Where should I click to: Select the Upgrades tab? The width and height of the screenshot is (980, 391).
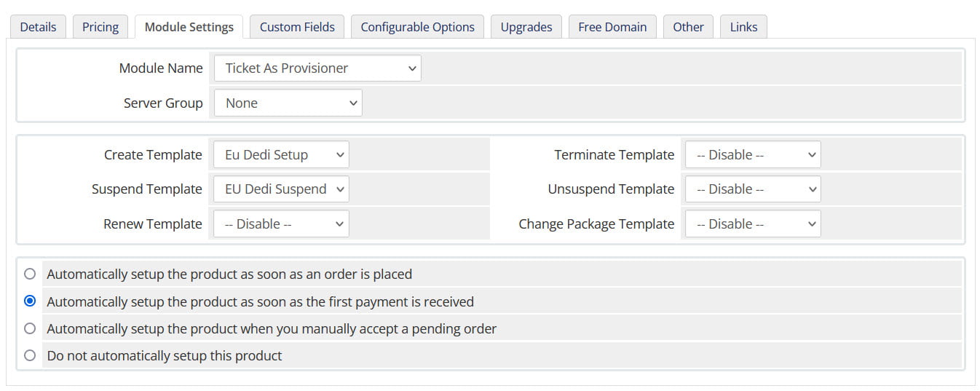(x=526, y=27)
